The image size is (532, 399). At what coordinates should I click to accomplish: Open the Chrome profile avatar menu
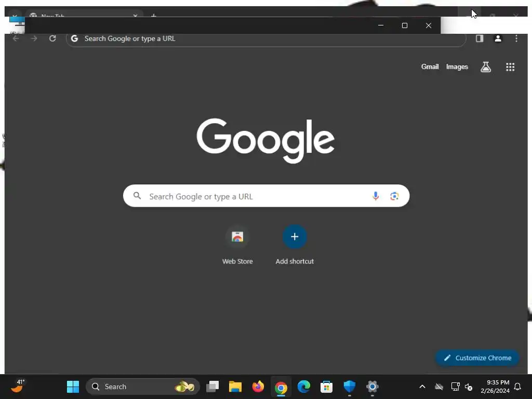498,38
